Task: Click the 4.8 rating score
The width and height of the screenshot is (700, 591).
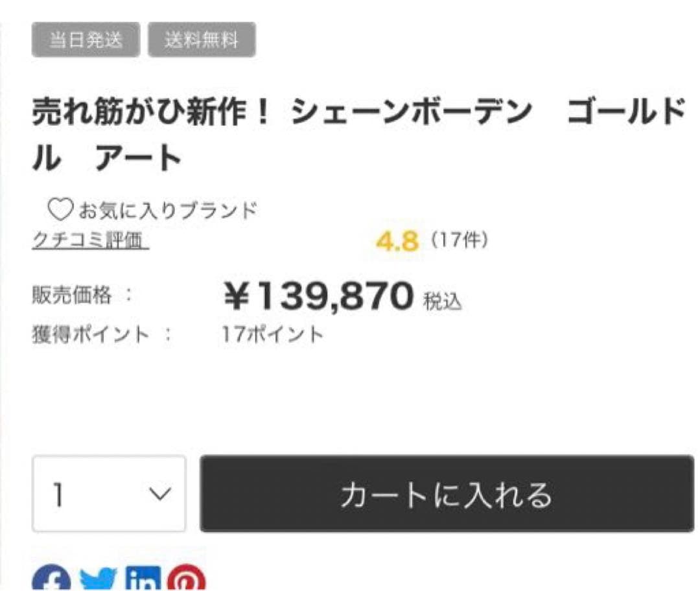Action: 397,242
